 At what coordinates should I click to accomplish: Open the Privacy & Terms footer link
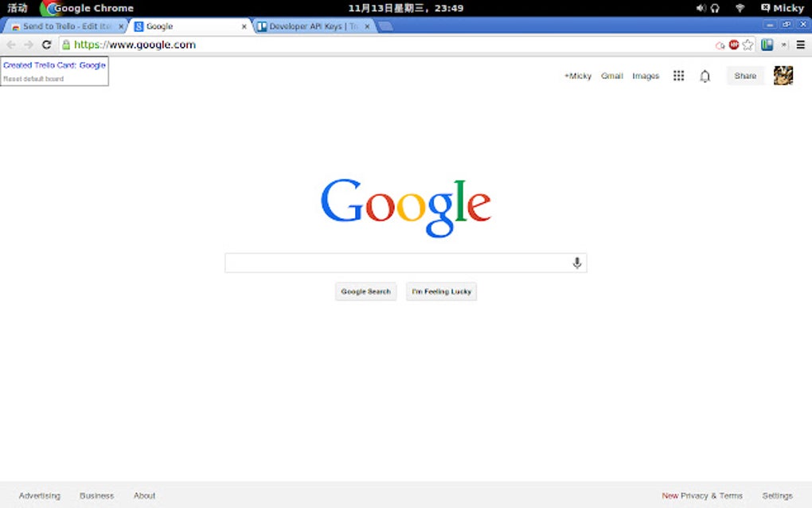click(712, 495)
